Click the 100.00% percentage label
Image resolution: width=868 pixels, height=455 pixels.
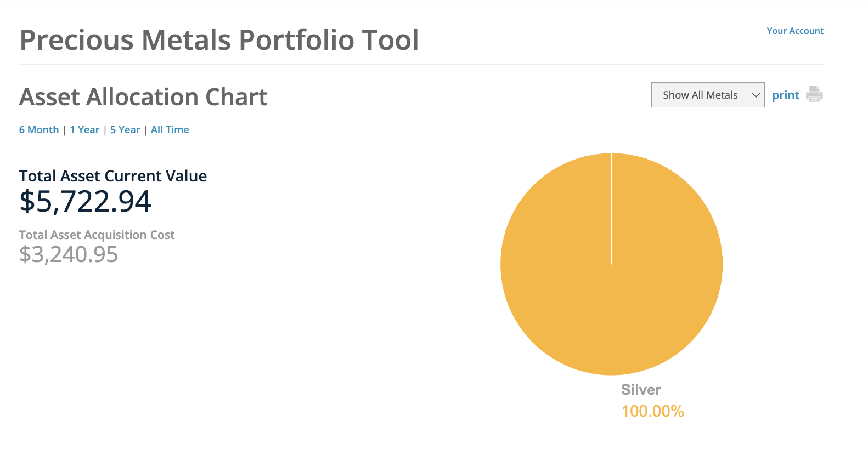[652, 411]
